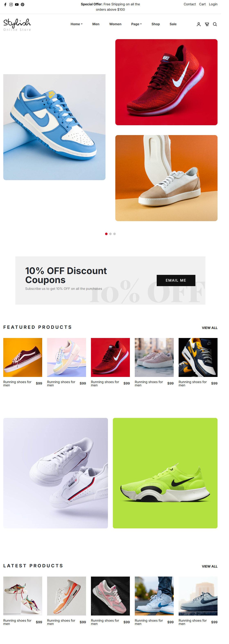The height and width of the screenshot is (644, 229).
Task: Expand the Home dropdown menu
Action: point(76,24)
